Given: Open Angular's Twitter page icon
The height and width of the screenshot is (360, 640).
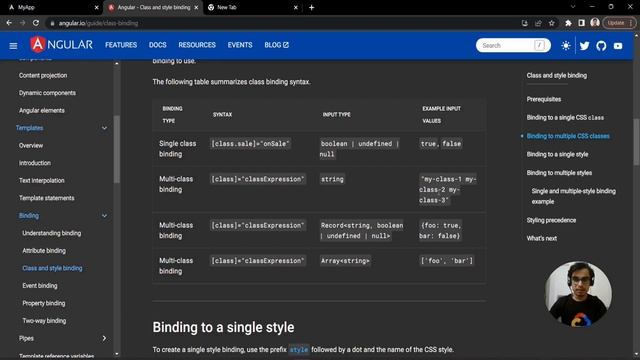Looking at the screenshot, I should (x=584, y=46).
